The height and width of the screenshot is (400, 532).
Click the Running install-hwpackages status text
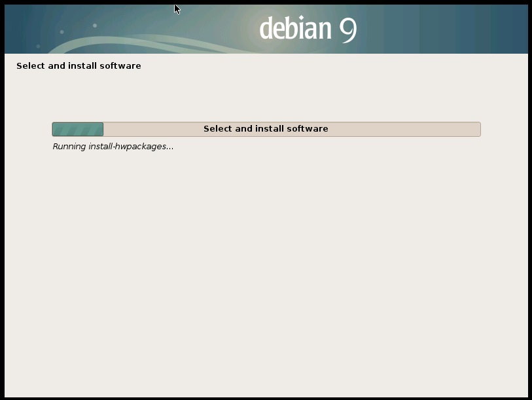pyautogui.click(x=113, y=147)
